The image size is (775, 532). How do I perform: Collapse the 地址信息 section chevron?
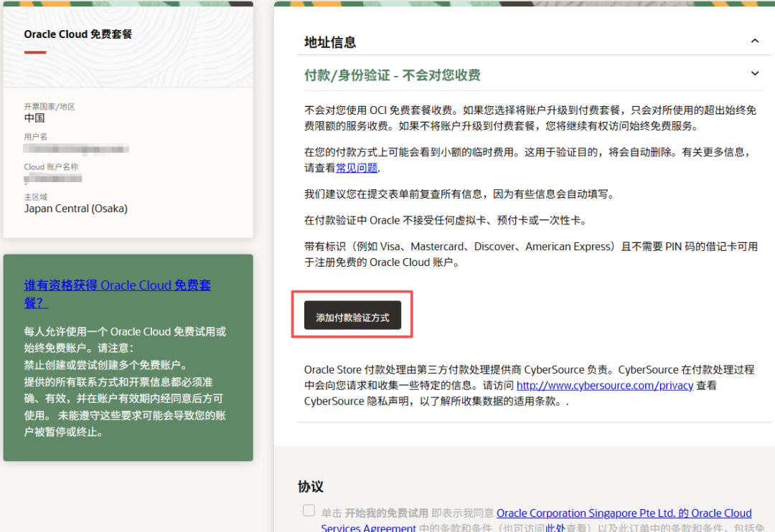754,41
